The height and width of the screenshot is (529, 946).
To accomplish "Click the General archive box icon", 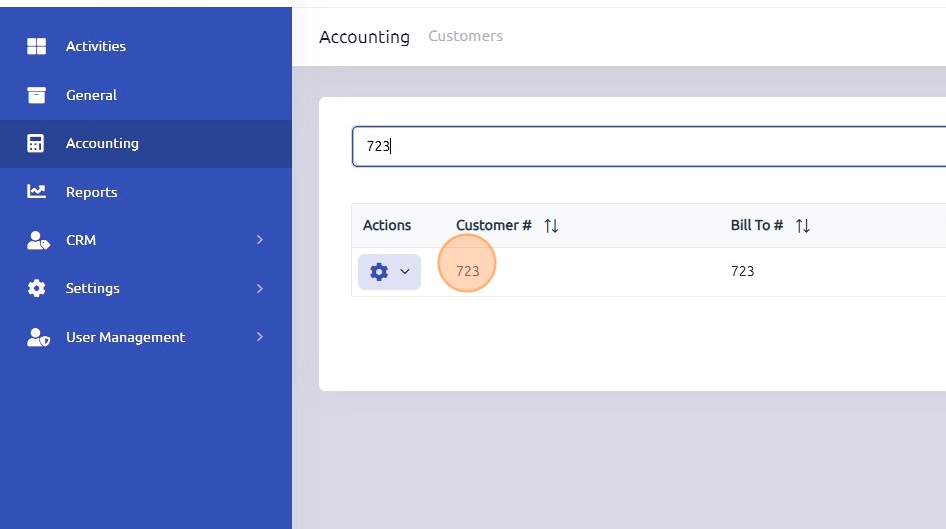I will [37, 95].
